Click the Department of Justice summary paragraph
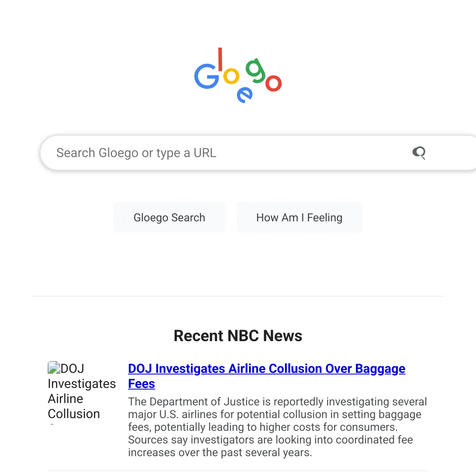The width and height of the screenshot is (476, 476). (x=278, y=427)
